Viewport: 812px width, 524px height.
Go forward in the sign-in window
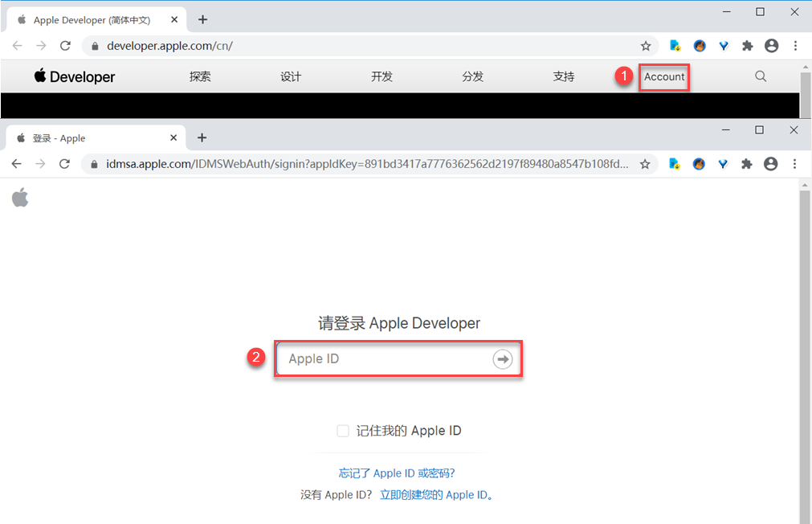point(40,164)
